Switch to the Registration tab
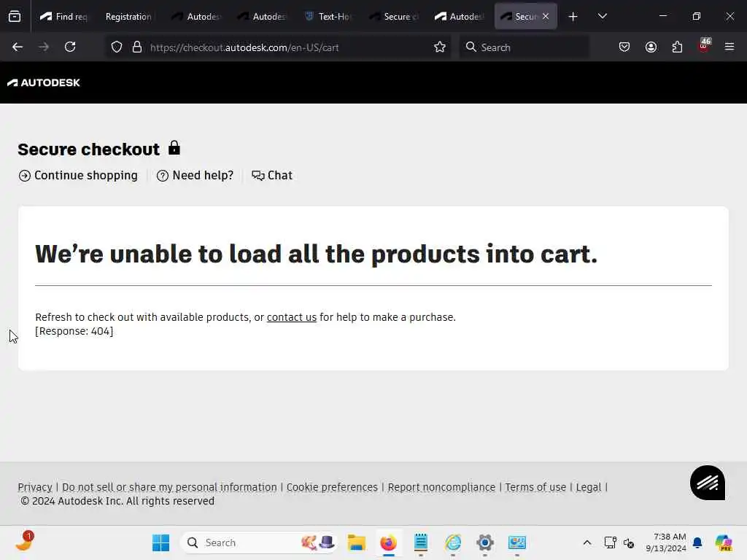The height and width of the screenshot is (560, 747). pos(129,17)
